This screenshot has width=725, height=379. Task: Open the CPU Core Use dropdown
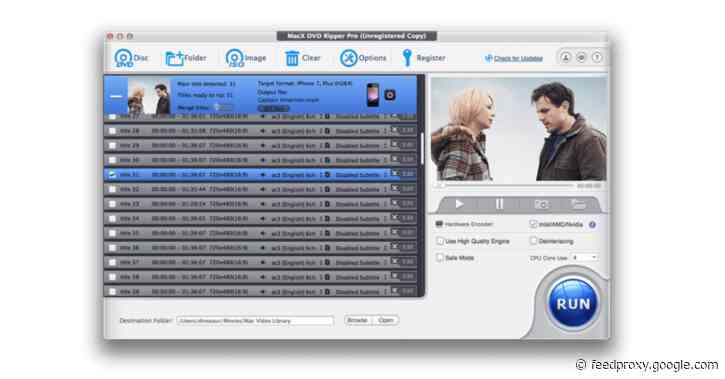pyautogui.click(x=584, y=257)
